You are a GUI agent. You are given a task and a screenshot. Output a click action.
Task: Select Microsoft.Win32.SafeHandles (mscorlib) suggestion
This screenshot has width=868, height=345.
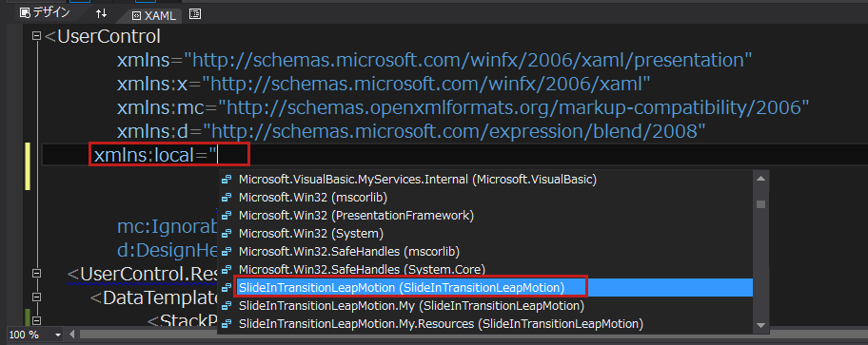tap(484, 252)
